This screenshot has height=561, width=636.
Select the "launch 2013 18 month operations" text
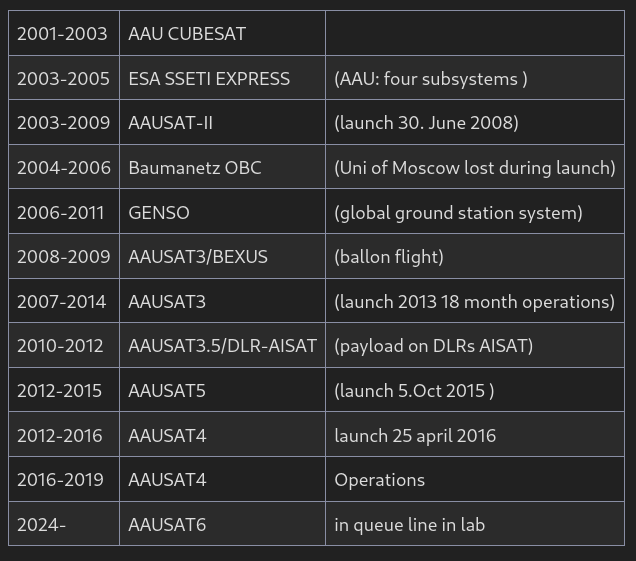tap(474, 301)
